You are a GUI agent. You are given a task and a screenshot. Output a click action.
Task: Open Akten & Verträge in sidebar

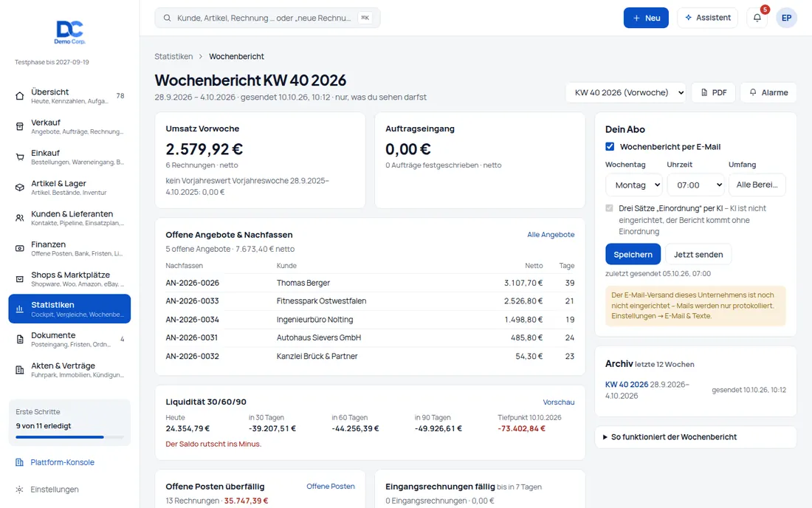click(69, 370)
